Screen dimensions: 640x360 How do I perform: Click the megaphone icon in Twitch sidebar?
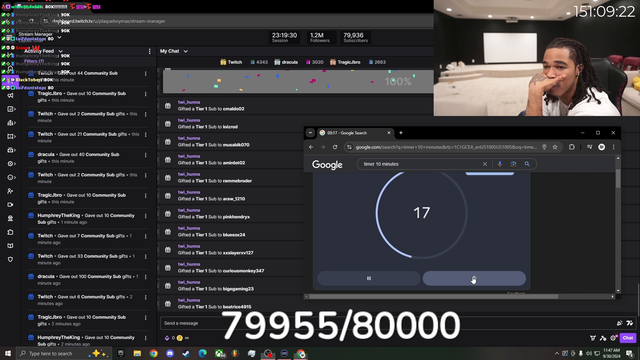tap(11, 96)
